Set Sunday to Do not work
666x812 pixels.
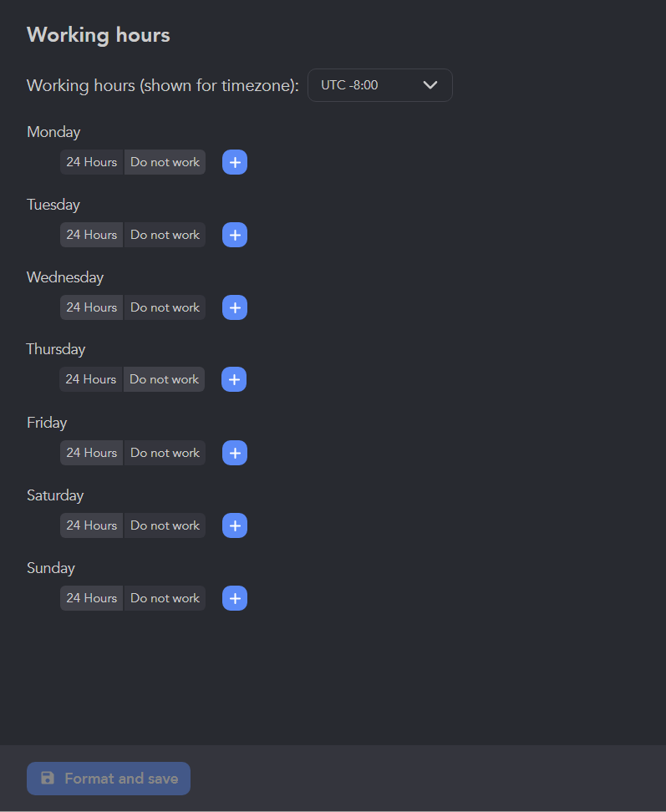(x=165, y=598)
